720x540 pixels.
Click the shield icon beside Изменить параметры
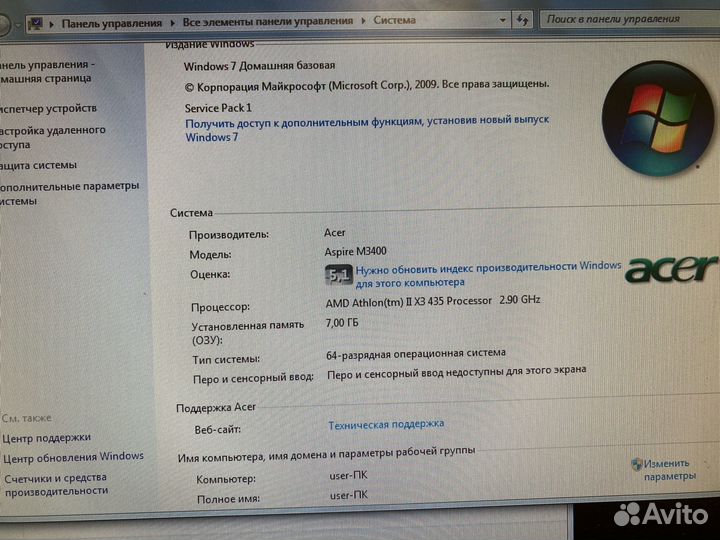point(636,464)
